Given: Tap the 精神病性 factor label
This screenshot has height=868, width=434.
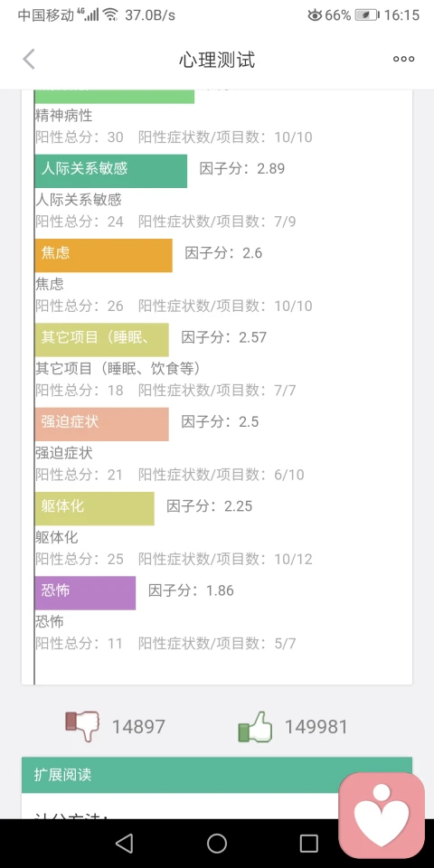Looking at the screenshot, I should pos(64,116).
